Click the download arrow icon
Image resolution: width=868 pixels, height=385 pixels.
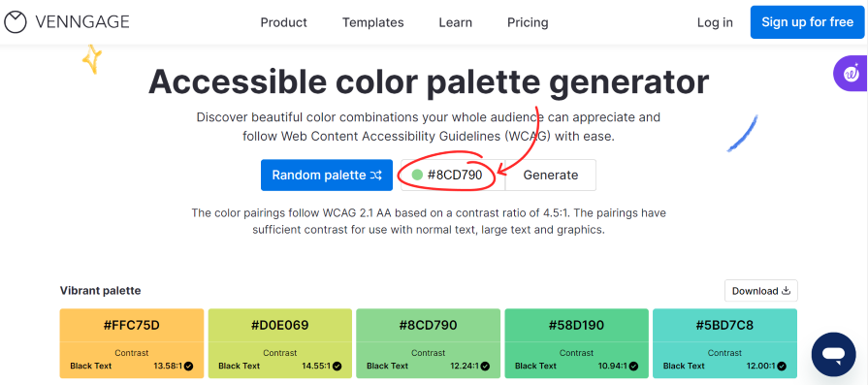(786, 291)
